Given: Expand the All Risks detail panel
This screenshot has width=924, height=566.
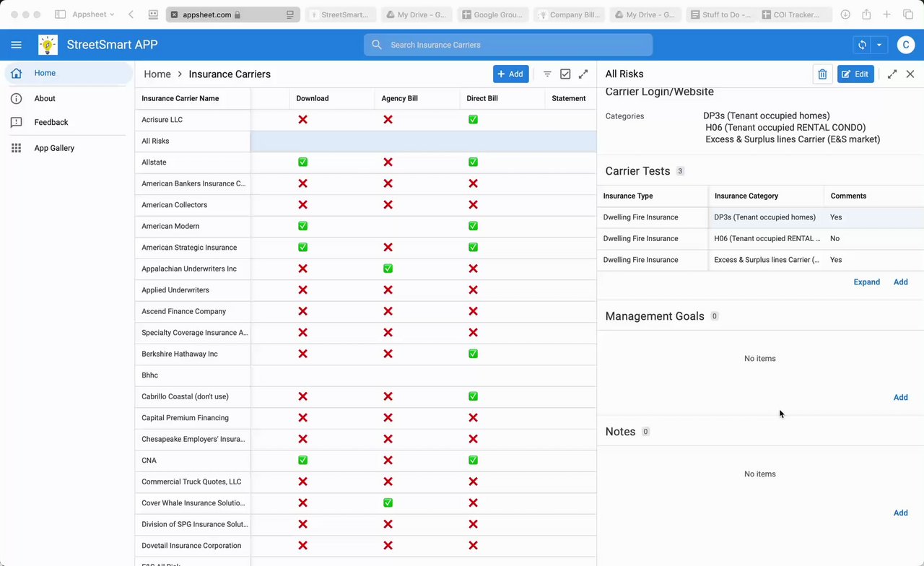Looking at the screenshot, I should (x=892, y=74).
